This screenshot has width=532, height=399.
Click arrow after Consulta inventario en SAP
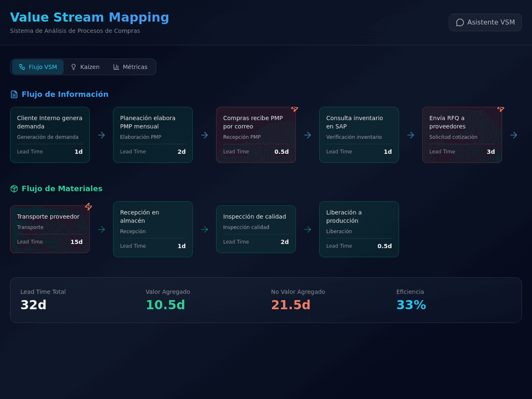411,135
